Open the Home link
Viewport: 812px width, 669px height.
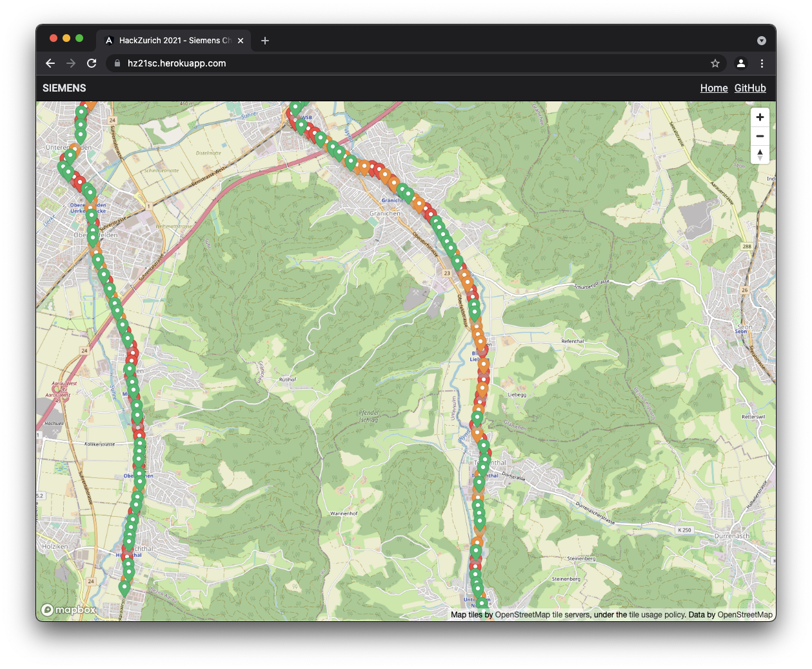714,88
